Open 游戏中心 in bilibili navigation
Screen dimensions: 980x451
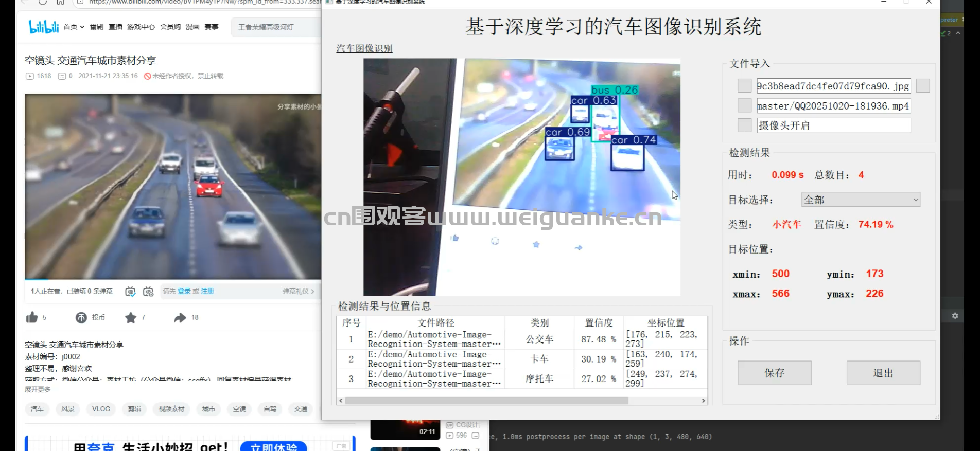pyautogui.click(x=141, y=27)
